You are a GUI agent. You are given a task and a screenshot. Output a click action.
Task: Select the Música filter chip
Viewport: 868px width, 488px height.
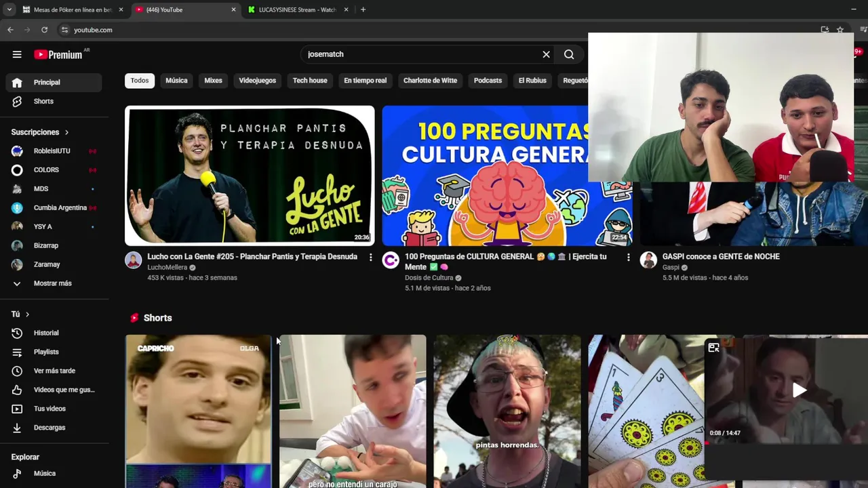[176, 81]
